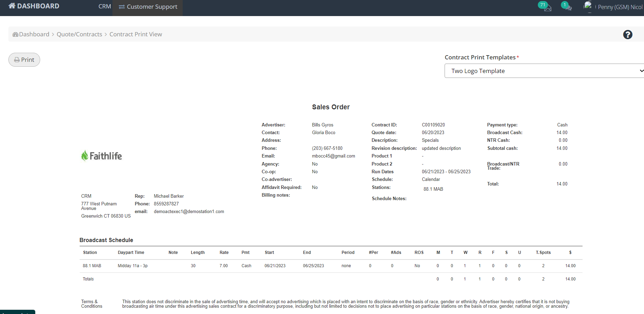644x314 pixels.
Task: Click Payment type value Cash
Action: [562, 125]
